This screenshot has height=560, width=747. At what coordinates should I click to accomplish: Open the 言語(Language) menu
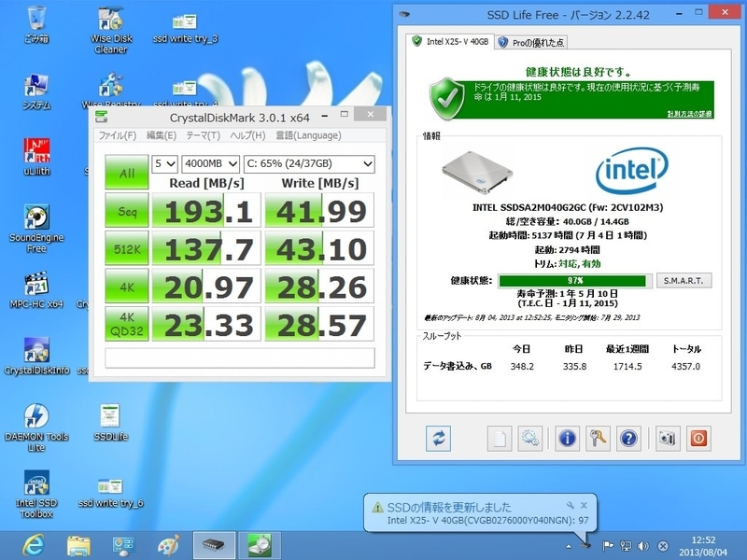point(308,135)
